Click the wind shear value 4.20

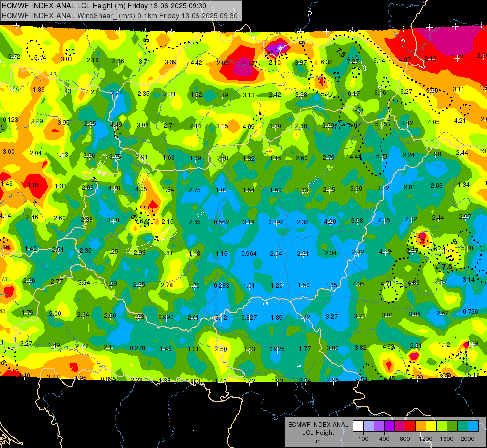pos(330,222)
